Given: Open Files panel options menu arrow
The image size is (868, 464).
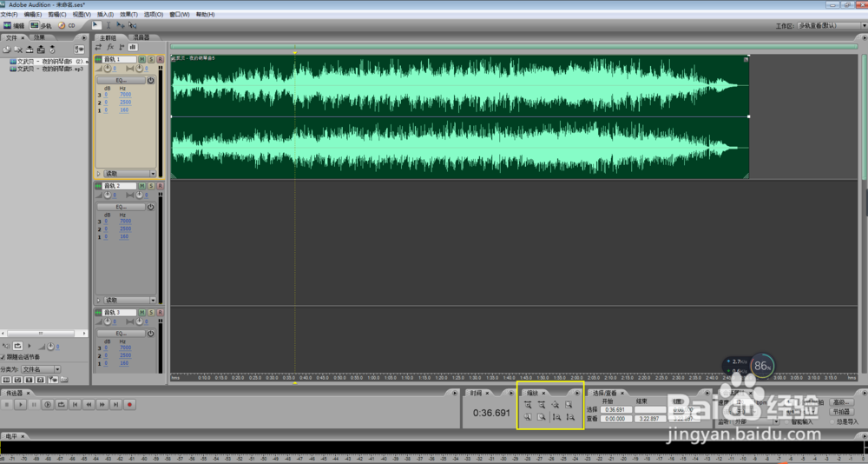Looking at the screenshot, I should 84,37.
